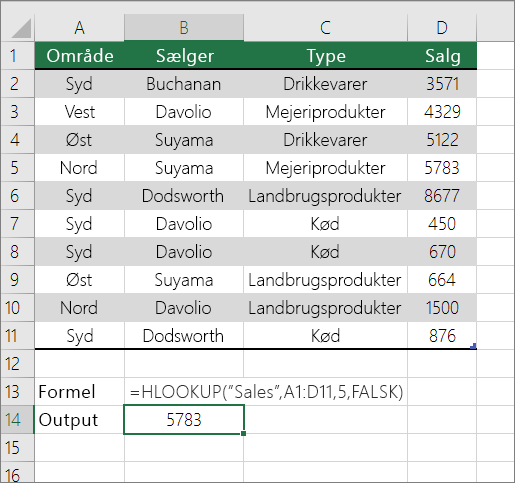Click the cell containing 8677

(442, 196)
